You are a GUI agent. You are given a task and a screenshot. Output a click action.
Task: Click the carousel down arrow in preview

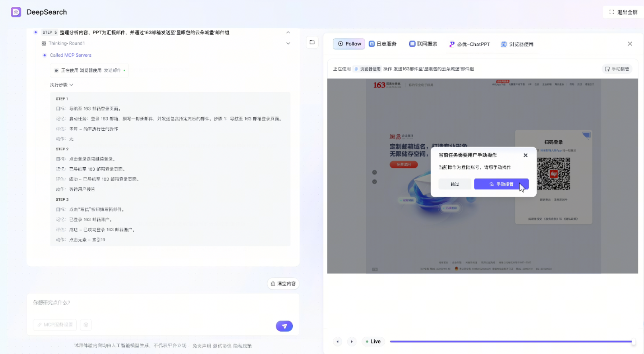coord(374,182)
